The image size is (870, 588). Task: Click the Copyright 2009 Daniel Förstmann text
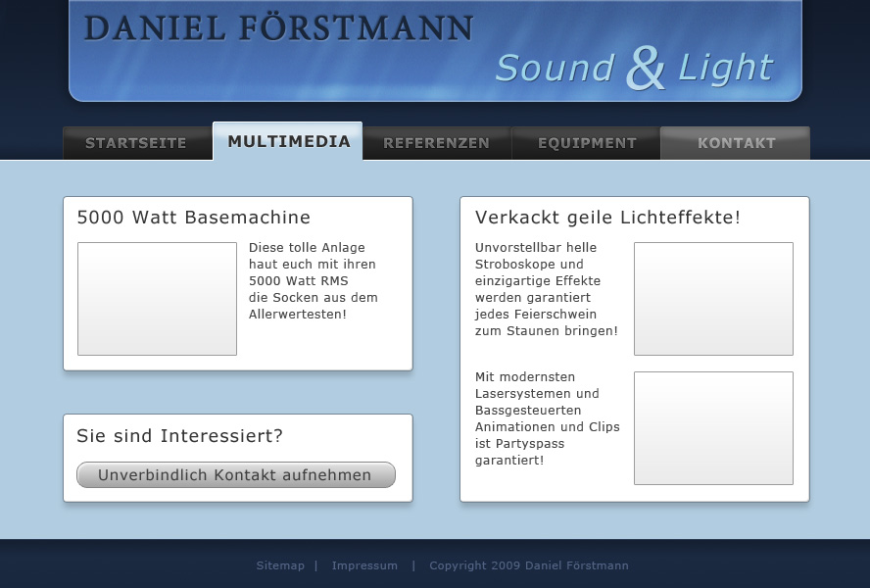point(529,565)
